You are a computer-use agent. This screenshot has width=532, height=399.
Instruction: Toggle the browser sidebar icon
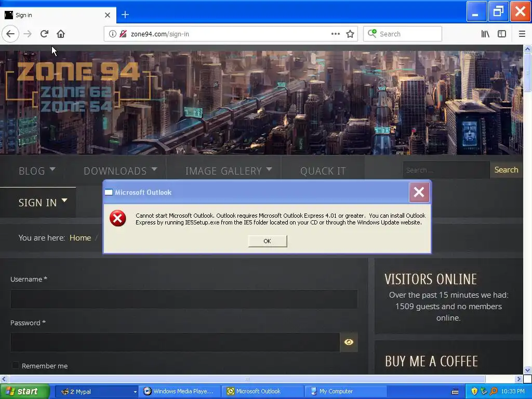point(502,34)
